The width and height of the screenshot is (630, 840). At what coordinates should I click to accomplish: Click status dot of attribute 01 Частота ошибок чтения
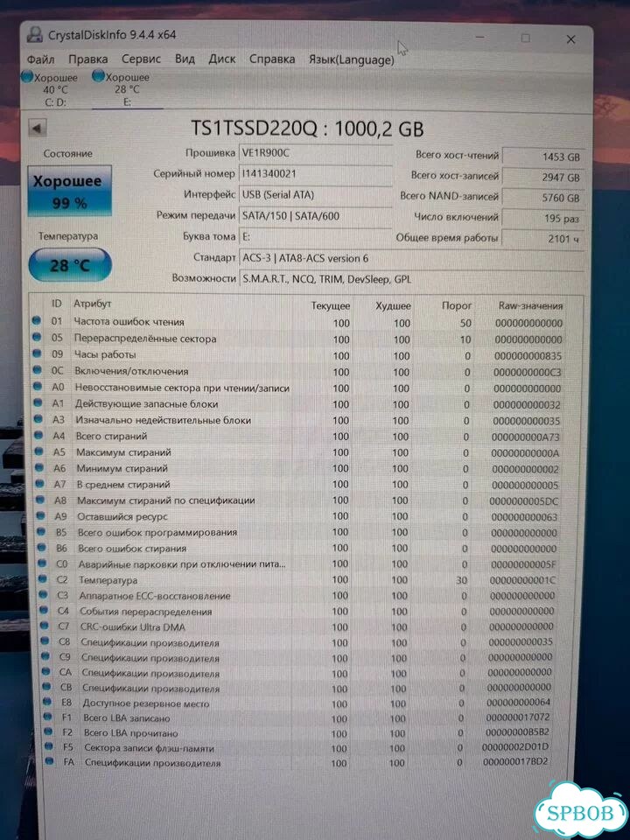37,321
